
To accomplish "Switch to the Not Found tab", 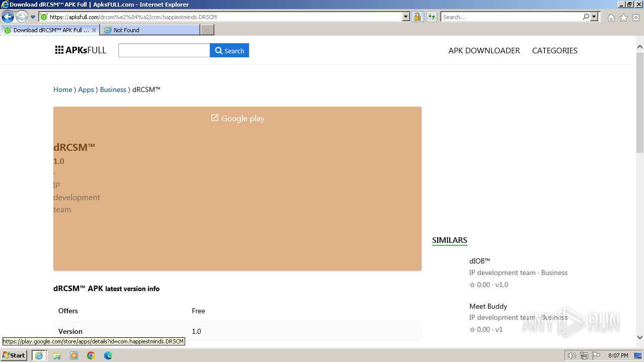I will point(150,30).
